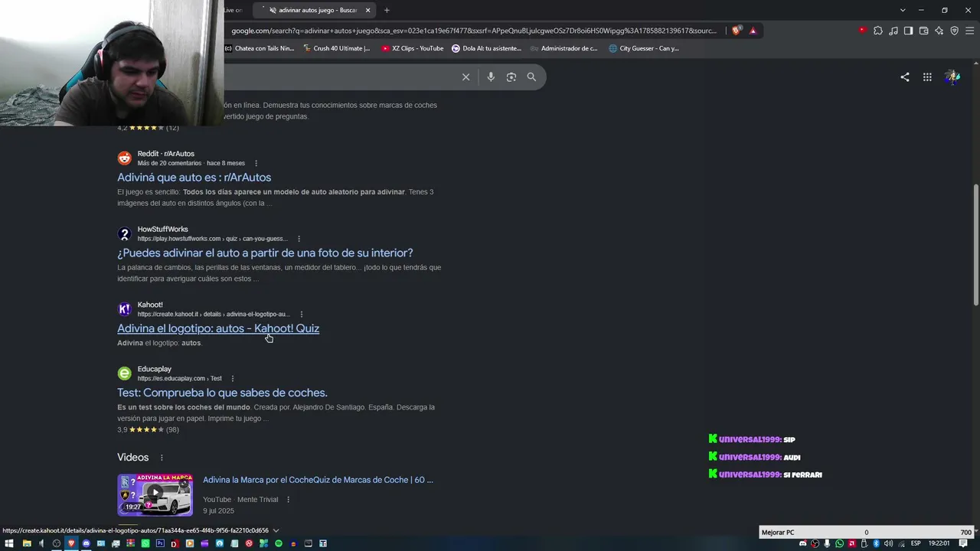Open Spotify from the taskbar
980x551 pixels.
click(279, 543)
